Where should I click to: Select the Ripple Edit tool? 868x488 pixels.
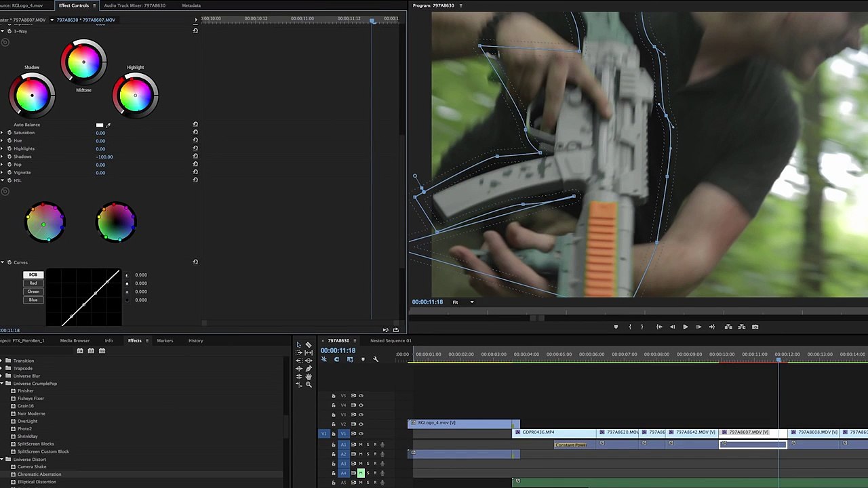[x=299, y=369]
